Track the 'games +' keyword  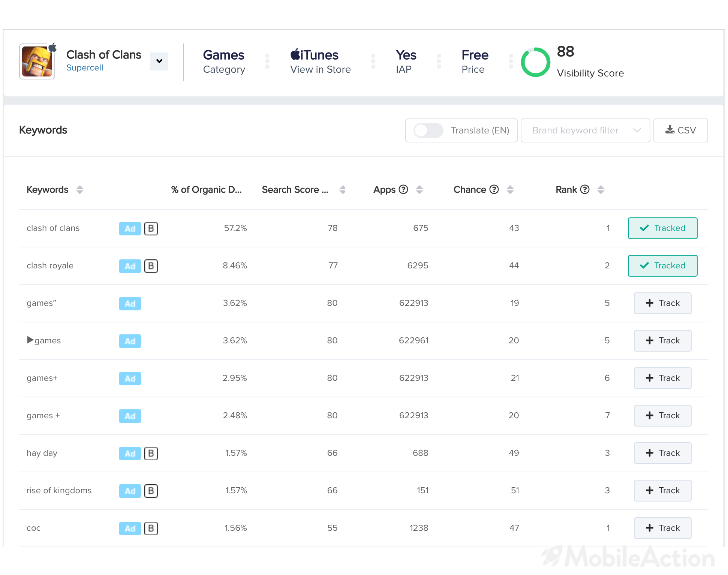[x=662, y=416]
